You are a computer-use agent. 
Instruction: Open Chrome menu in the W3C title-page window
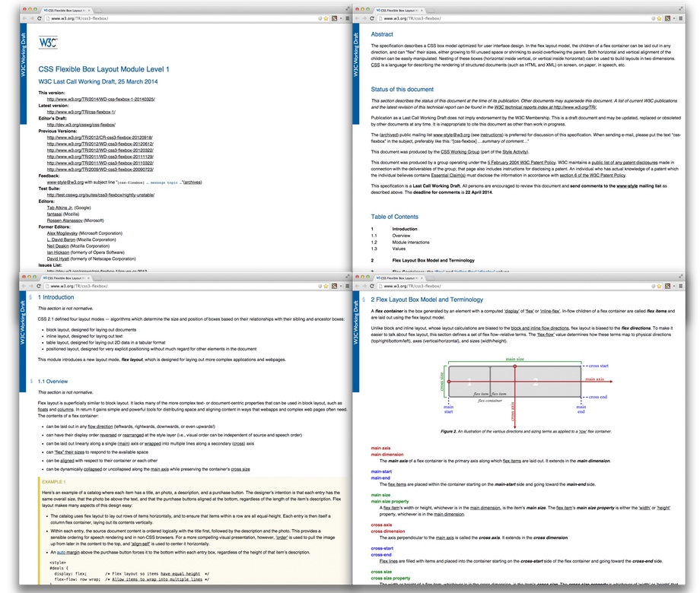(347, 18)
